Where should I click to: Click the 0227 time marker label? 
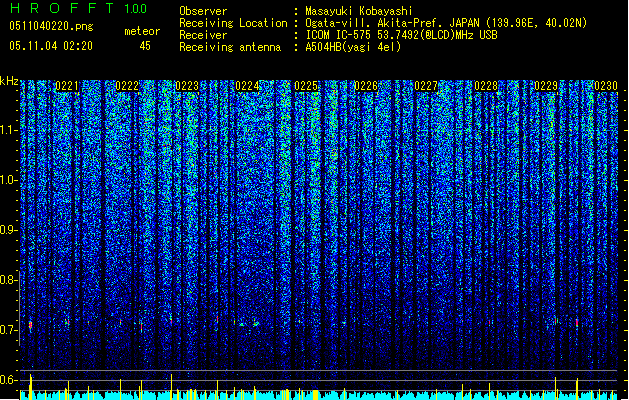426,86
